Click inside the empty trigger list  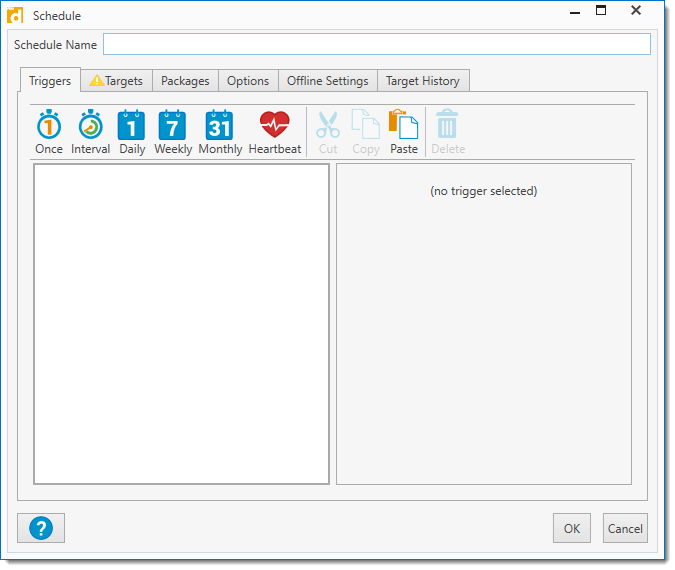click(x=181, y=324)
